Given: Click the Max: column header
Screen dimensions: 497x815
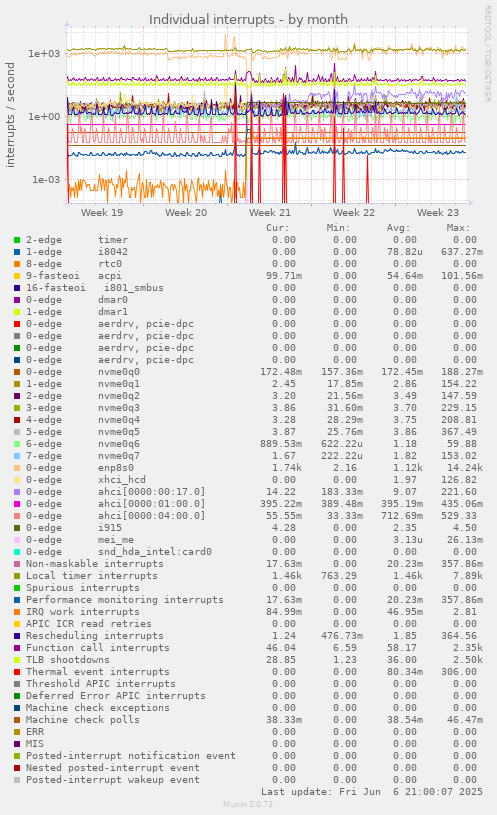Looking at the screenshot, I should pos(458,228).
